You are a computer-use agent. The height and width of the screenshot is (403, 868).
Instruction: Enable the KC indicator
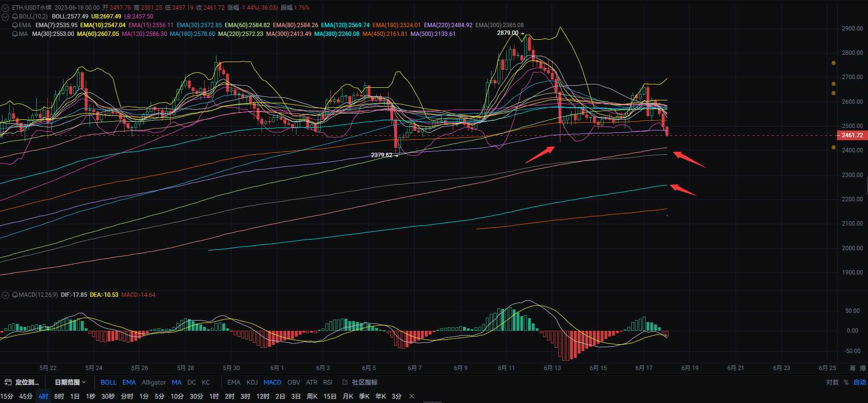206,382
